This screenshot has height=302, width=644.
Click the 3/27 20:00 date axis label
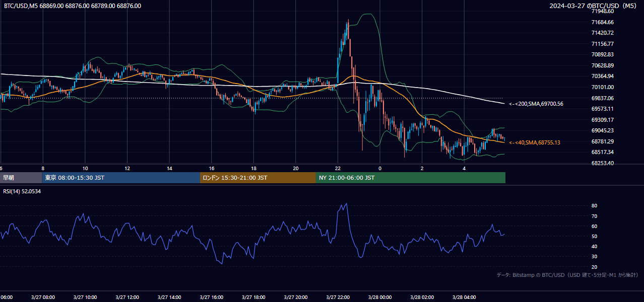pos(296,297)
